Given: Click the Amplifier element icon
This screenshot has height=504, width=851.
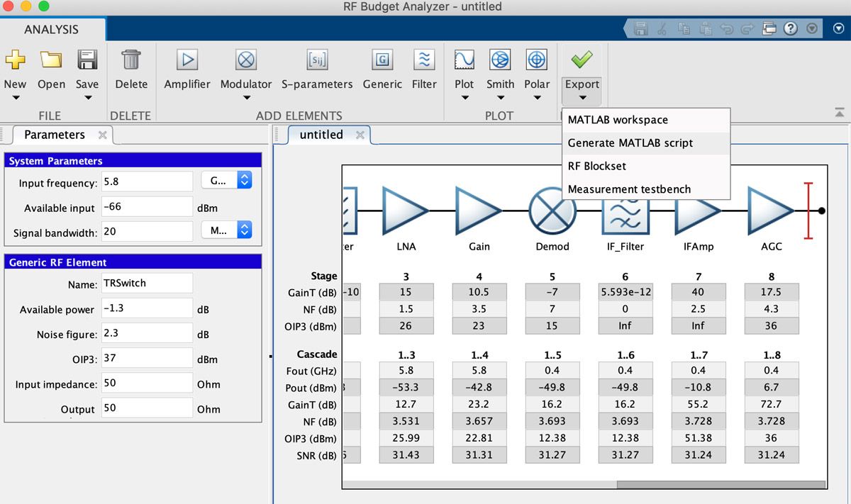Looking at the screenshot, I should (187, 61).
